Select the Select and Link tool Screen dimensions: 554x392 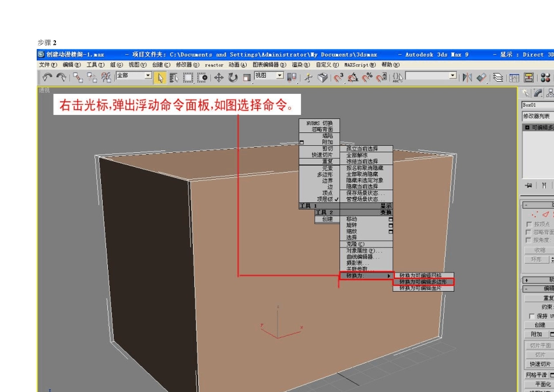[x=78, y=78]
